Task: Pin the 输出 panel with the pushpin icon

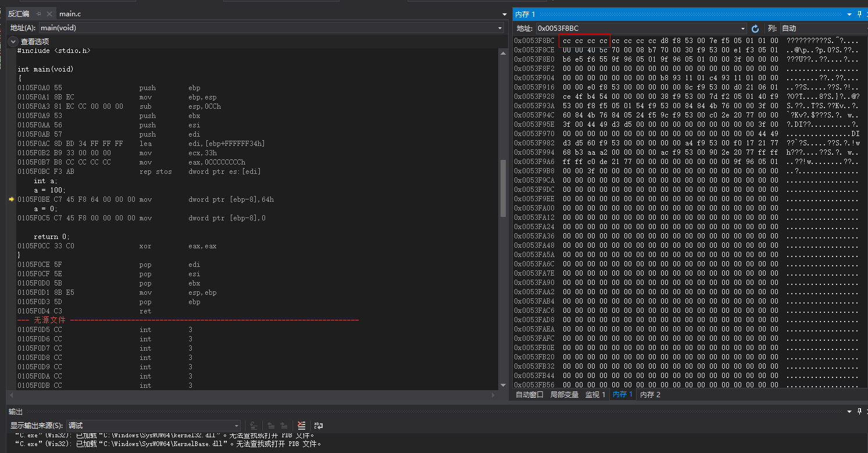Action: pyautogui.click(x=859, y=412)
